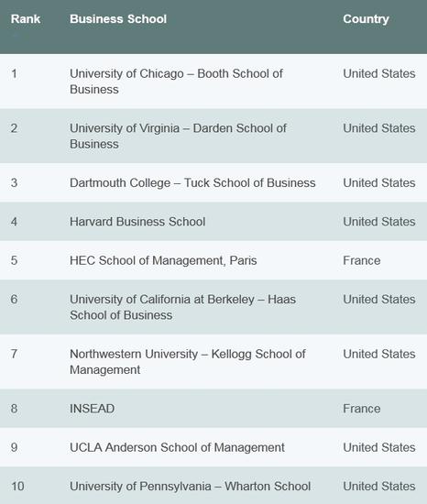The width and height of the screenshot is (427, 504).
Task: Click Northwestern University Kellogg School entry
Action: (188, 362)
